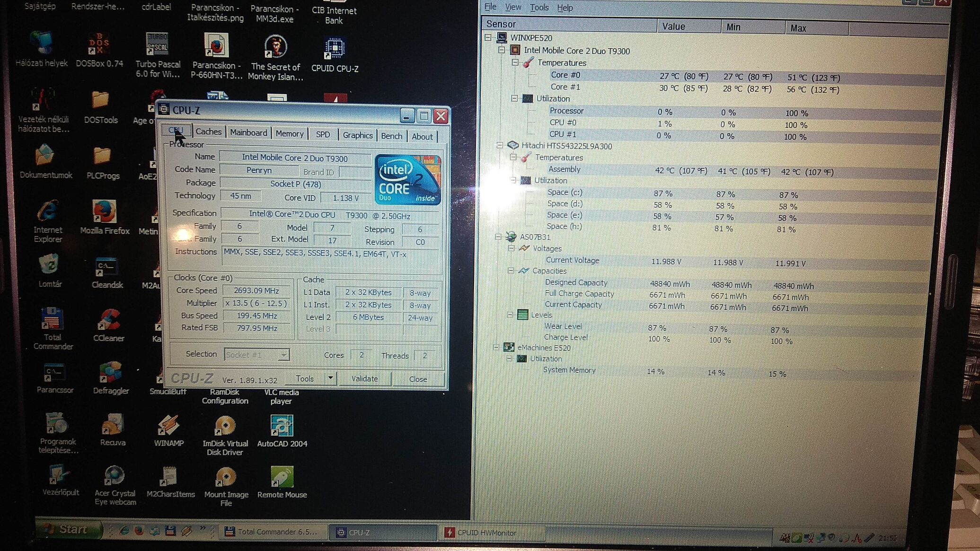Collapse AS07B31 battery node
This screenshot has width=980, height=551.
pos(498,236)
